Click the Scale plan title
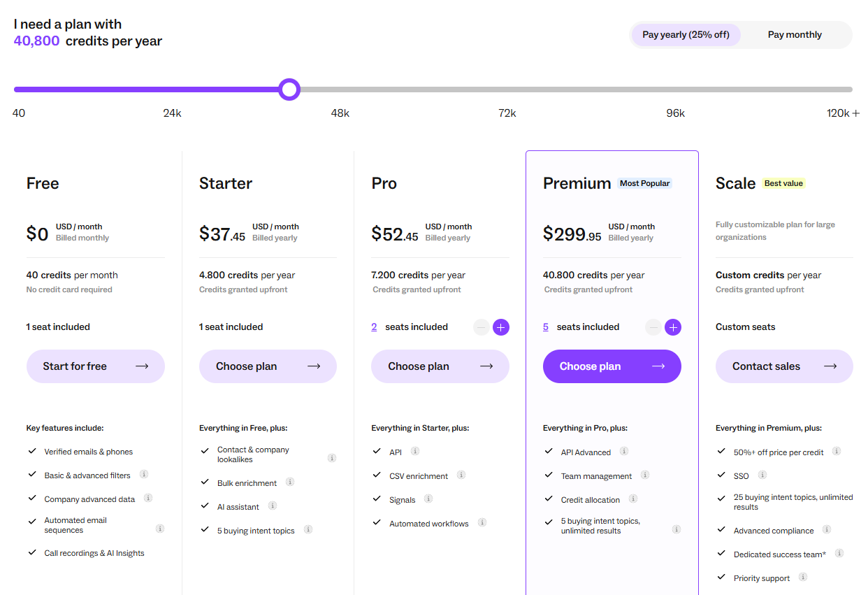 click(x=736, y=183)
